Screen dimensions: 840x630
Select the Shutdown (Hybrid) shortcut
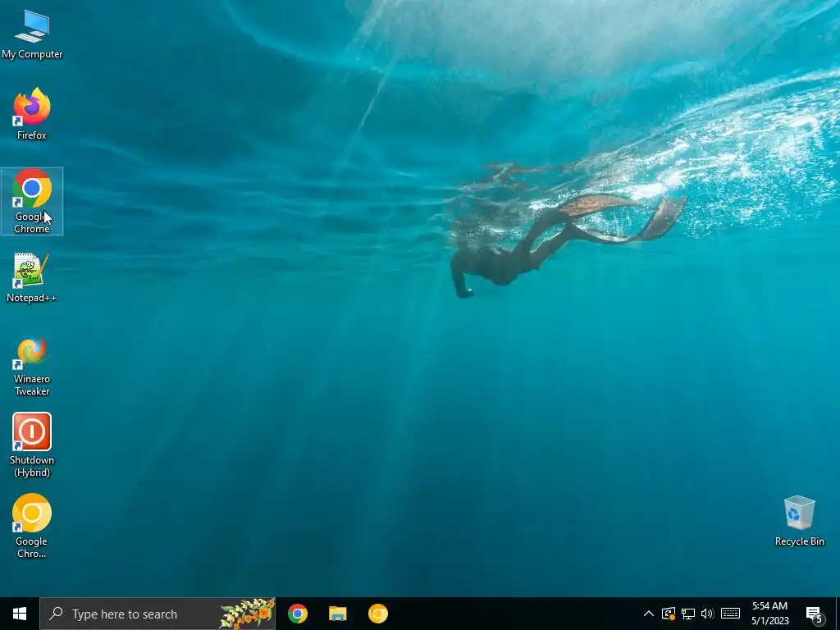tap(32, 445)
